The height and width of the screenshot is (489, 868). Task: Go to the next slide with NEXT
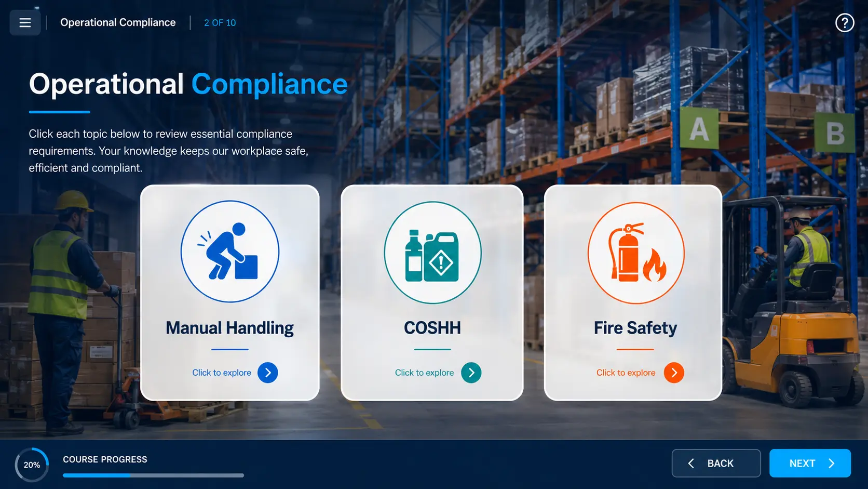pos(810,463)
